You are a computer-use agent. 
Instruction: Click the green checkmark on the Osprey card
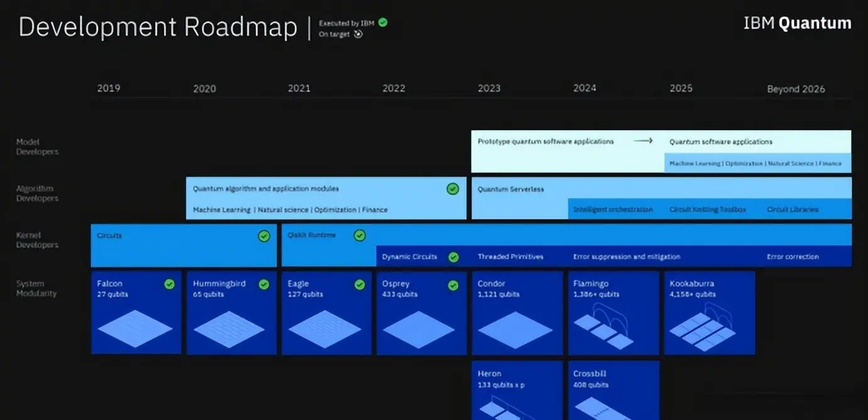click(453, 285)
